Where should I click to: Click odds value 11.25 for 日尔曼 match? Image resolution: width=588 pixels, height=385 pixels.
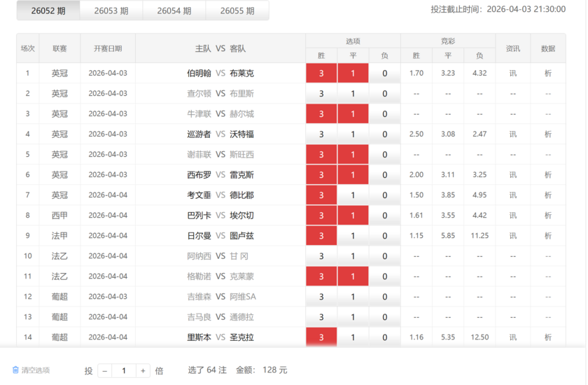coord(479,235)
